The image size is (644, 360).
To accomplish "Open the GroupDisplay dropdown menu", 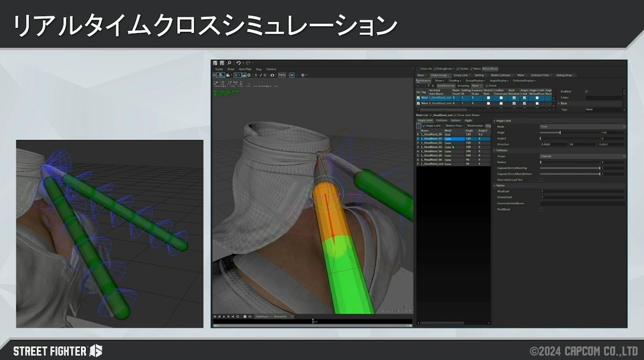I will (475, 81).
